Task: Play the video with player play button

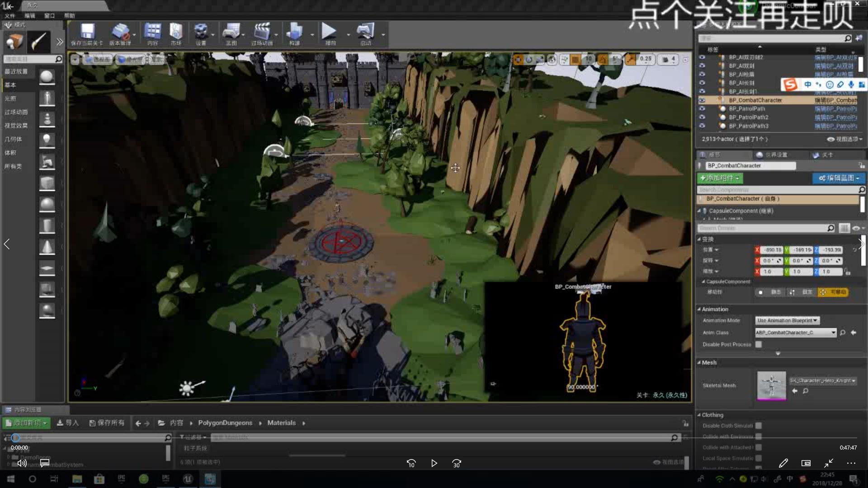Action: 434,463
